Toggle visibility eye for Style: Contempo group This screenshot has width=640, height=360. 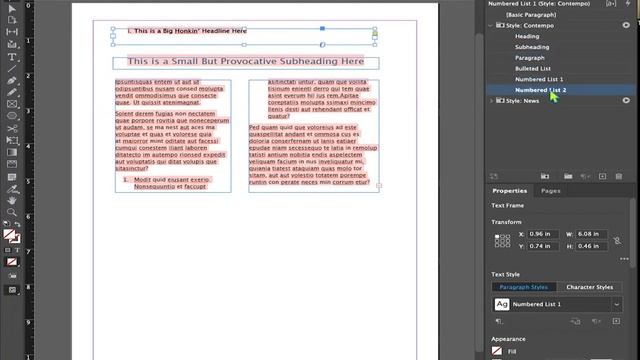click(x=626, y=25)
